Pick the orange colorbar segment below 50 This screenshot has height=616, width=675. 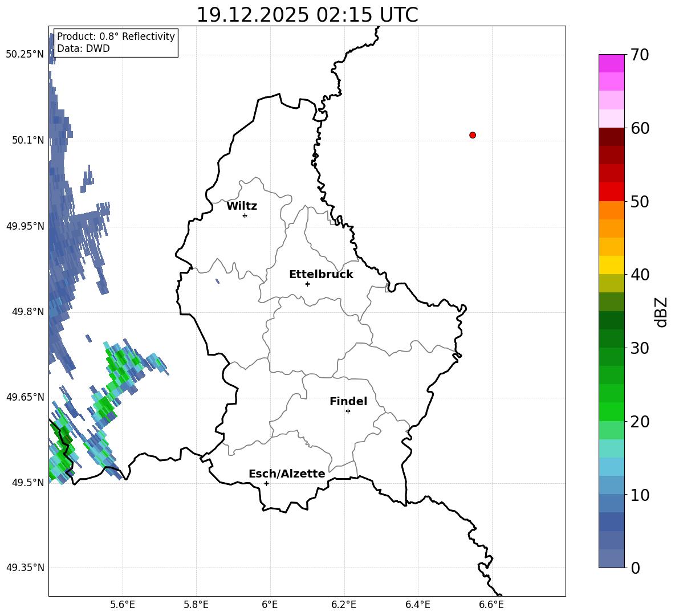(x=612, y=210)
